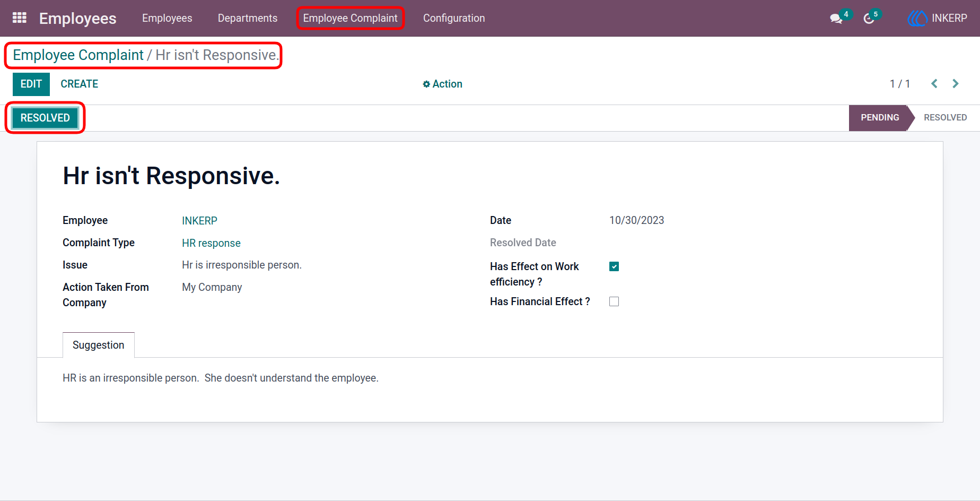Click the date value 10/30/2023
980x501 pixels.
click(x=636, y=220)
